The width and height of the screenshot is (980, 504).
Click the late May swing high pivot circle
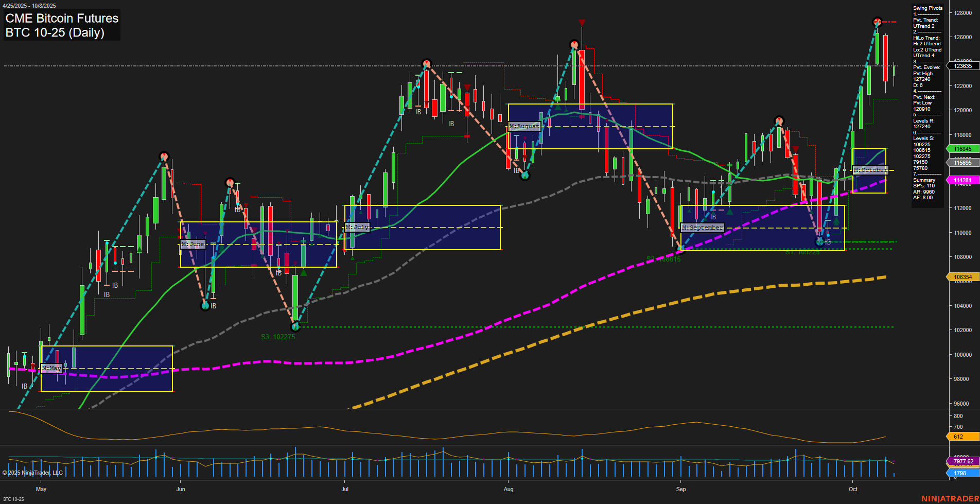coord(164,156)
